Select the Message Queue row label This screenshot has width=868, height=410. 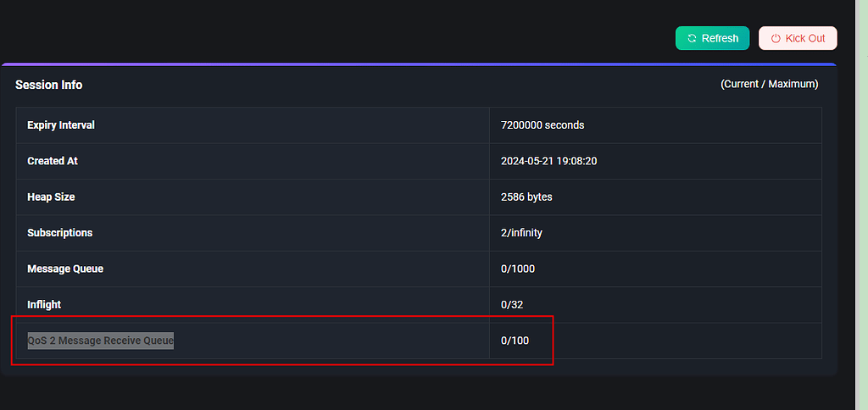coord(65,269)
